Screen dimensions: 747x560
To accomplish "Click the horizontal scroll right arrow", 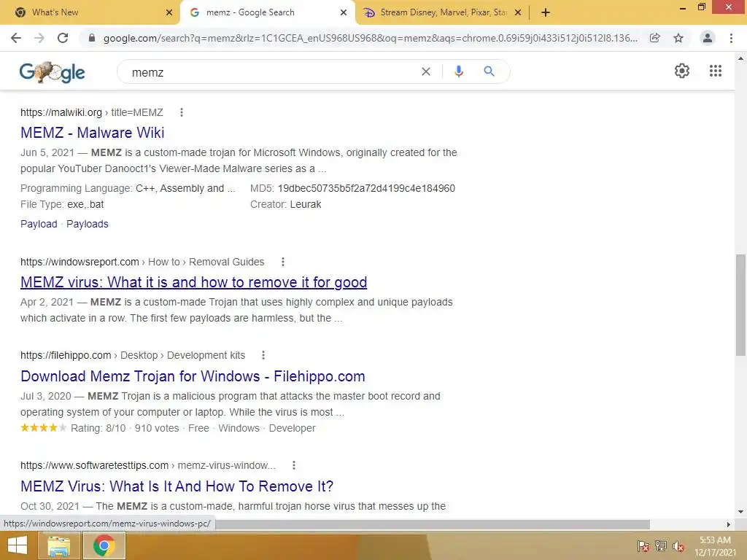I will point(729,524).
